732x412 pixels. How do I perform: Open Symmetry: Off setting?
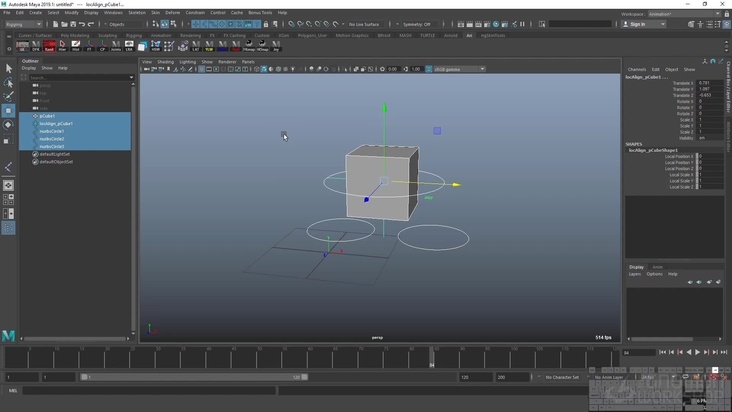417,24
